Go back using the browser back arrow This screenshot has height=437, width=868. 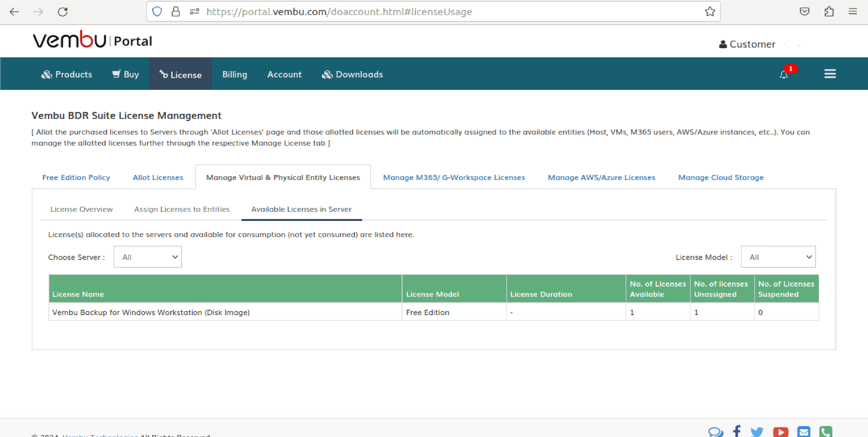tap(15, 12)
